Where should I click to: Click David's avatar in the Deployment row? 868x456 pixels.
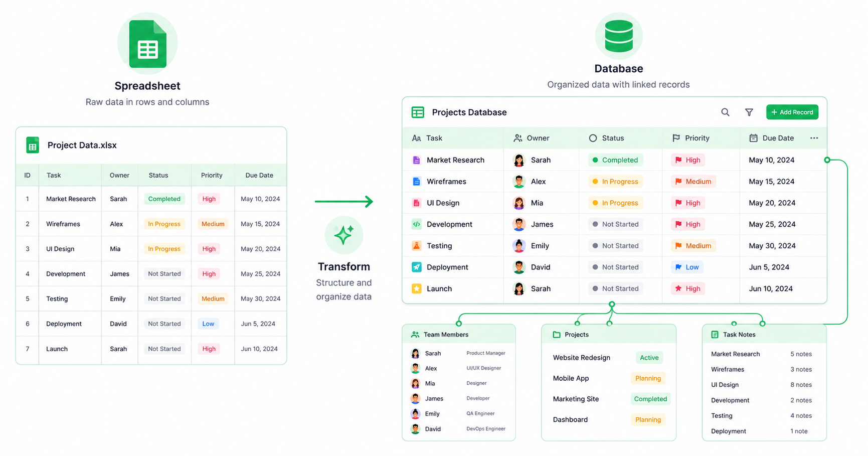pyautogui.click(x=519, y=267)
